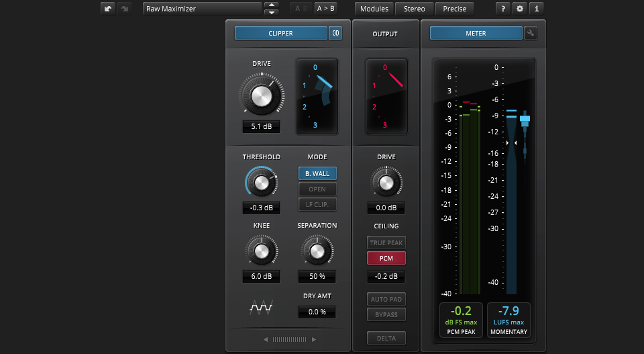The height and width of the screenshot is (354, 644).
Task: Click the undo arrow icon
Action: [107, 9]
